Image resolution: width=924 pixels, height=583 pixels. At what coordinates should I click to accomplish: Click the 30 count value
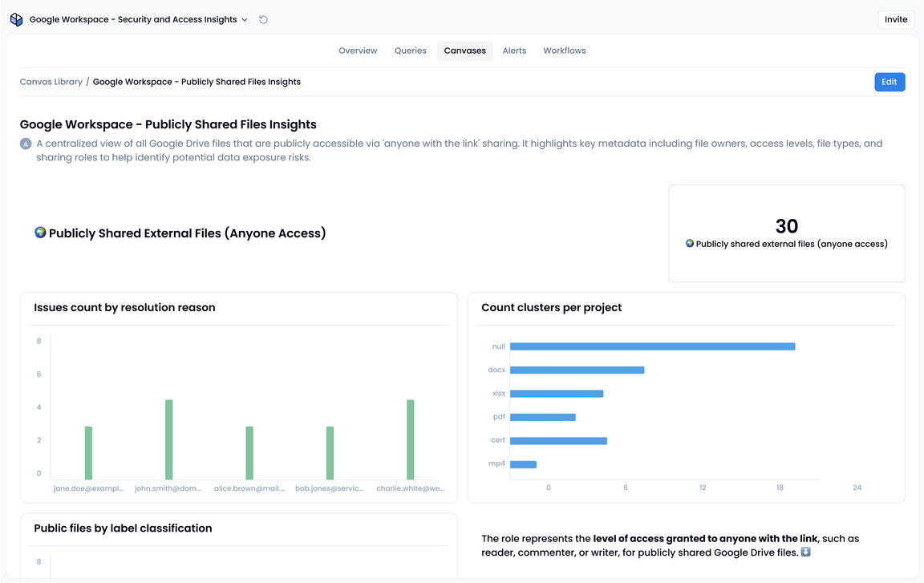(787, 226)
